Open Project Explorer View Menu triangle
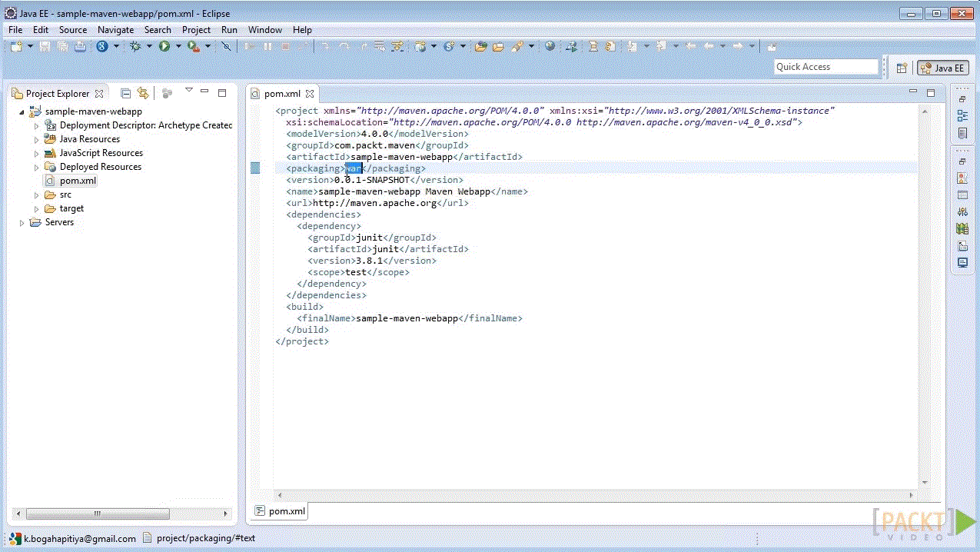The height and width of the screenshot is (552, 980). (x=188, y=91)
